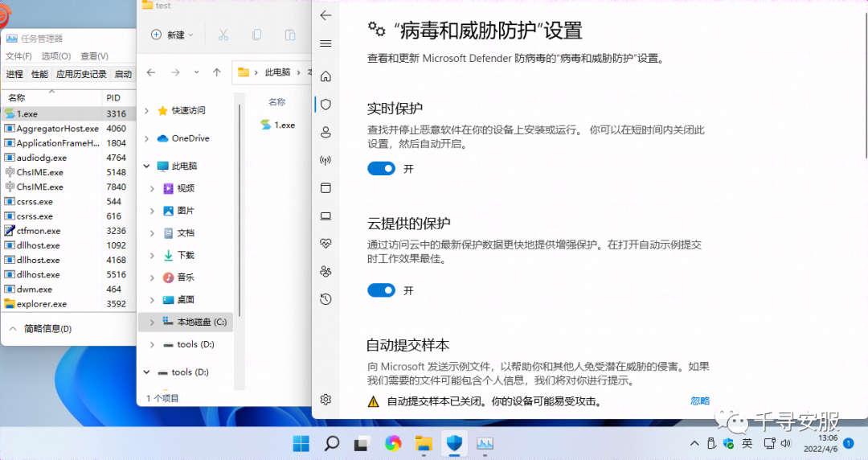Open Home in Windows Security sidebar

coord(326,76)
